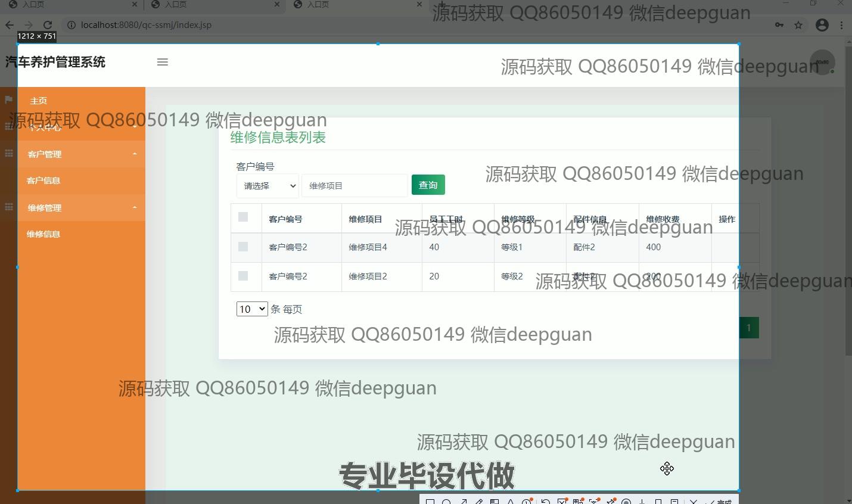
Task: Click the user avatar in app header
Action: (x=822, y=62)
